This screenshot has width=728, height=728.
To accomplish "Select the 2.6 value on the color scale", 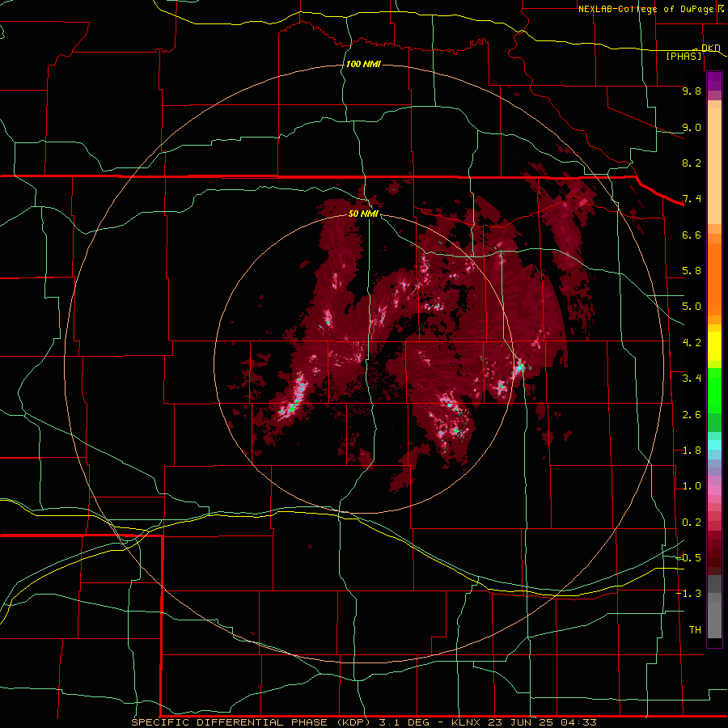I will [x=692, y=415].
